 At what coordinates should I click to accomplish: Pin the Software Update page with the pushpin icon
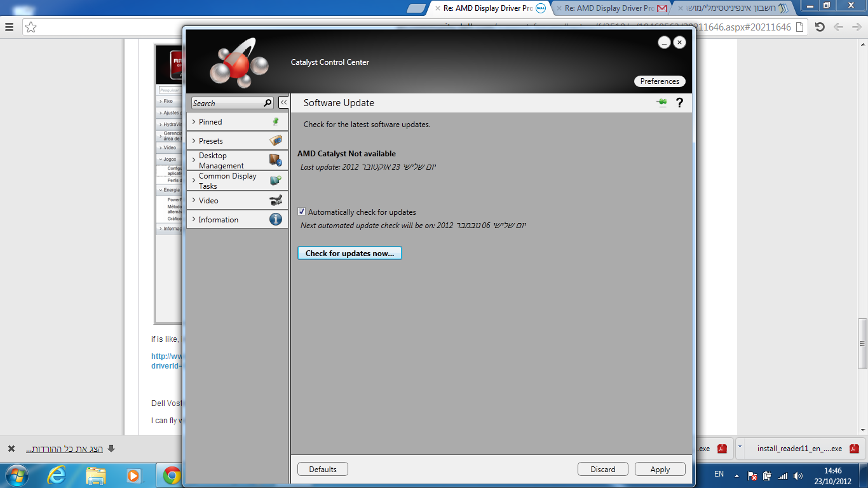[661, 103]
